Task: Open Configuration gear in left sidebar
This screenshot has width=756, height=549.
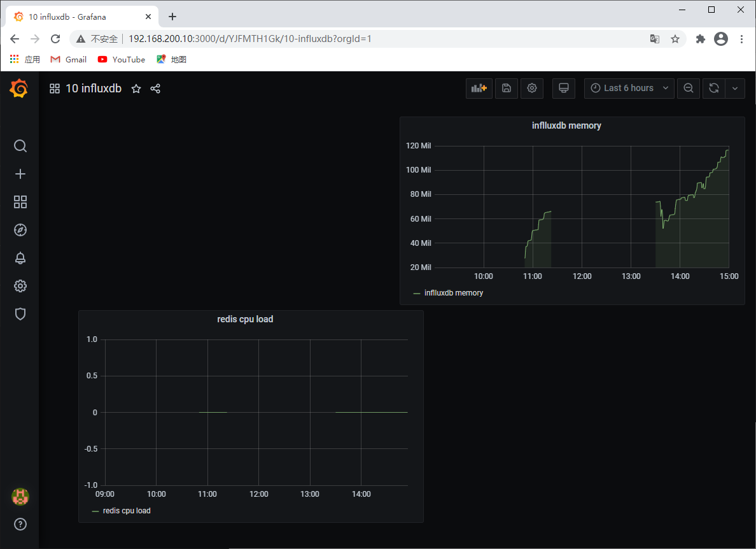Action: click(20, 286)
